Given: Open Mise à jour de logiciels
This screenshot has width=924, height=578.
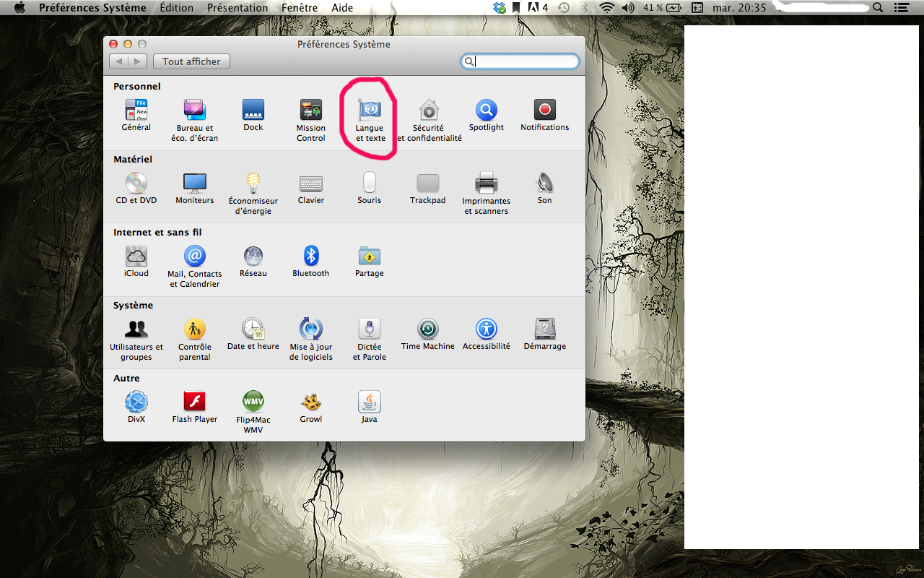Looking at the screenshot, I should [311, 340].
